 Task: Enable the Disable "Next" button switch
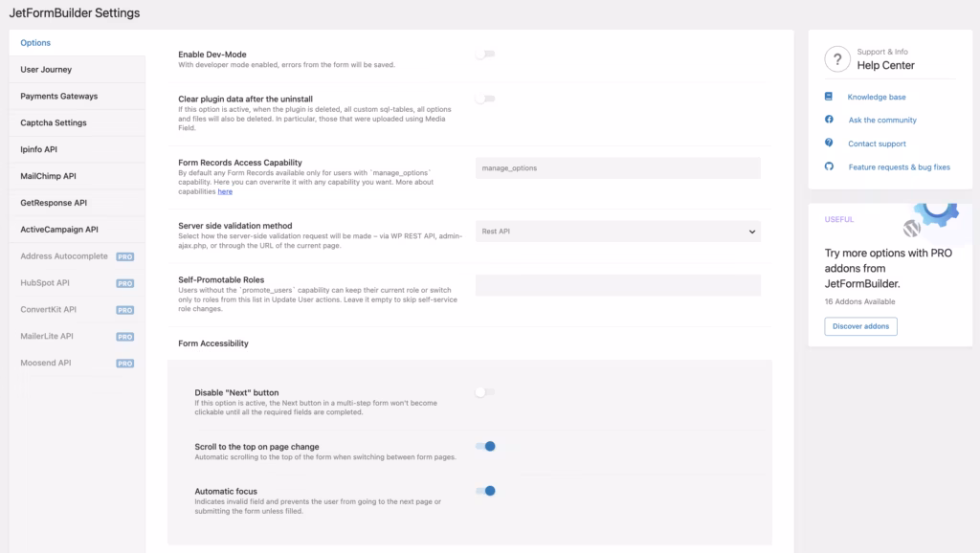485,392
